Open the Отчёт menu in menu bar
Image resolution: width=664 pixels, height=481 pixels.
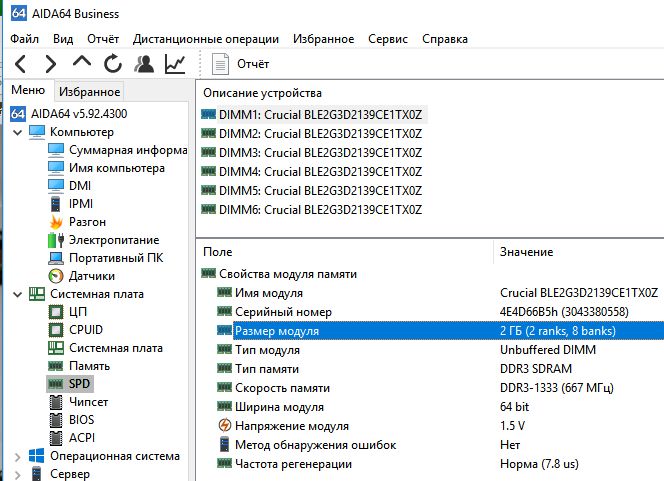click(x=103, y=39)
